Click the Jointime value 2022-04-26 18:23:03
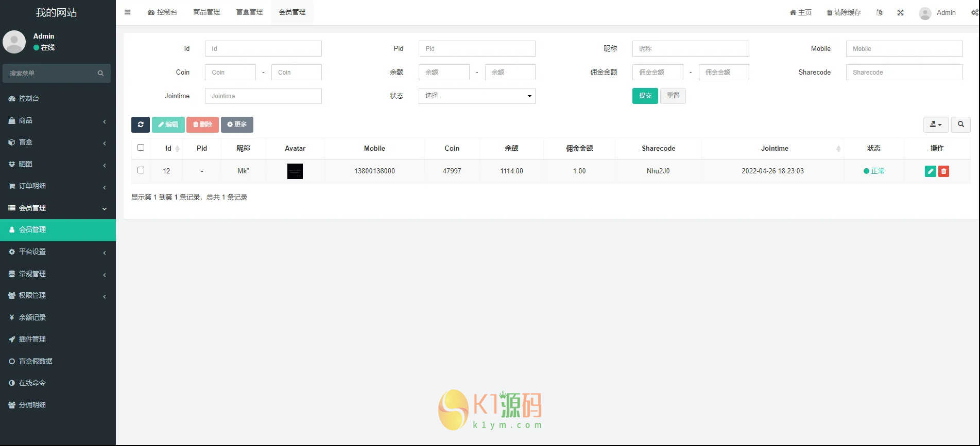This screenshot has width=980, height=446. (x=772, y=171)
